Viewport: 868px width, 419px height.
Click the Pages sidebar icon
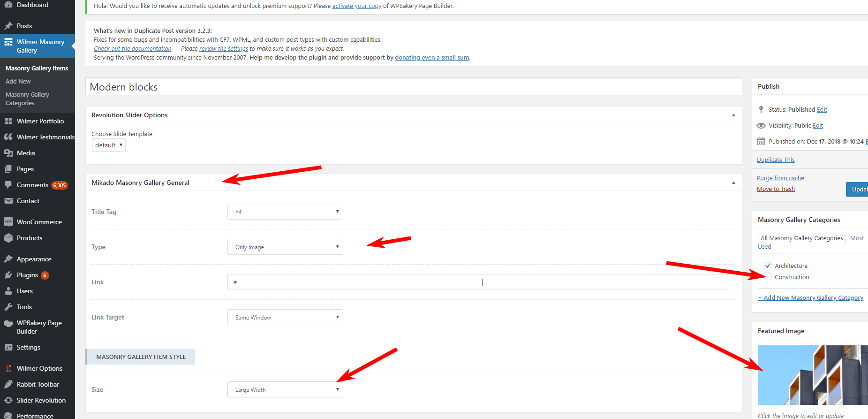[8, 169]
